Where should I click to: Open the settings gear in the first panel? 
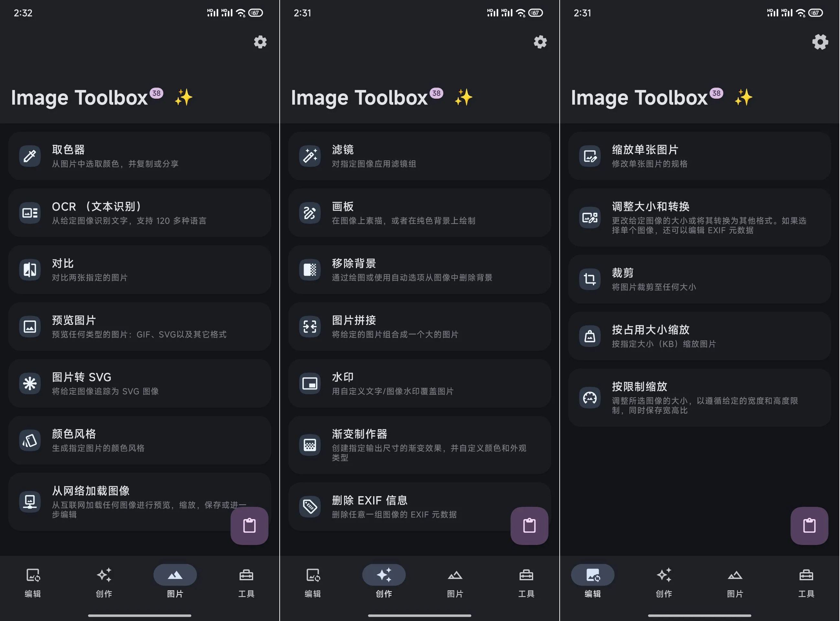[x=260, y=42]
